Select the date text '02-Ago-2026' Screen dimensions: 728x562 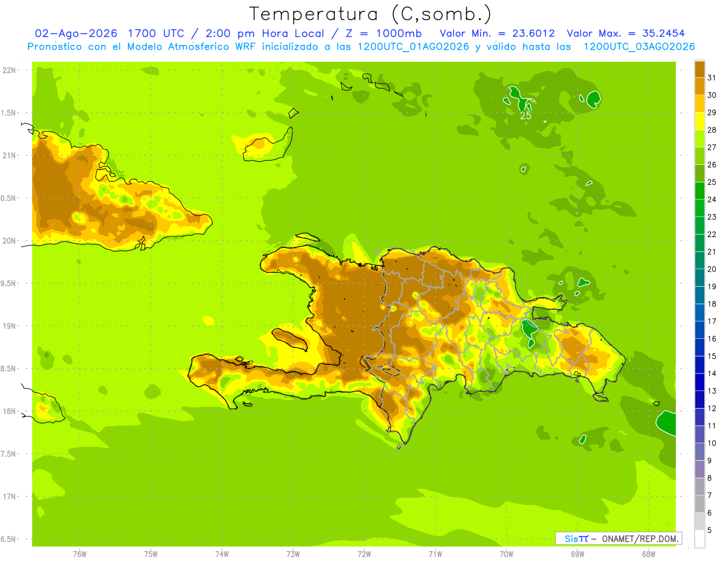point(76,33)
